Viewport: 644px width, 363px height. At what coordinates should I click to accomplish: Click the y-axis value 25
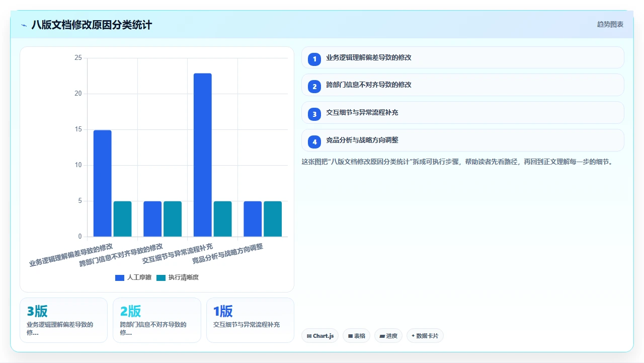pyautogui.click(x=78, y=58)
